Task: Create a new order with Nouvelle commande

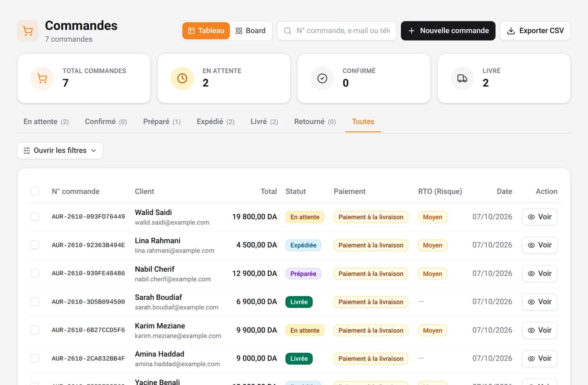Action: 448,31
